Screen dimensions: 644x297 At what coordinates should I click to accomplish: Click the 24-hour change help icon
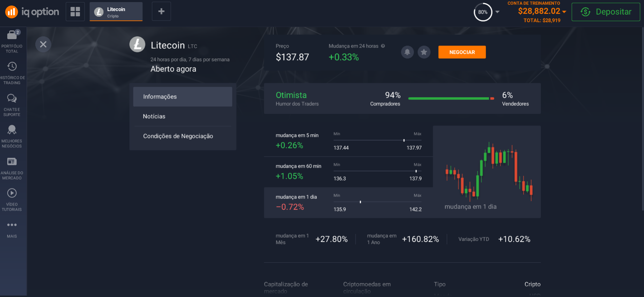(x=383, y=46)
